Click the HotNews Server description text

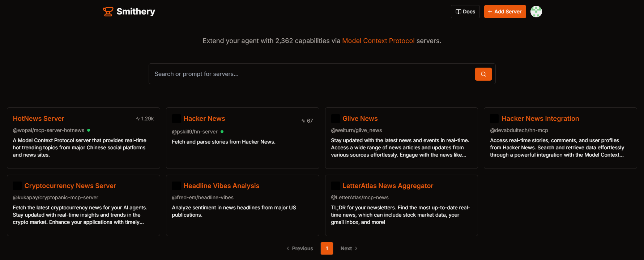click(80, 148)
